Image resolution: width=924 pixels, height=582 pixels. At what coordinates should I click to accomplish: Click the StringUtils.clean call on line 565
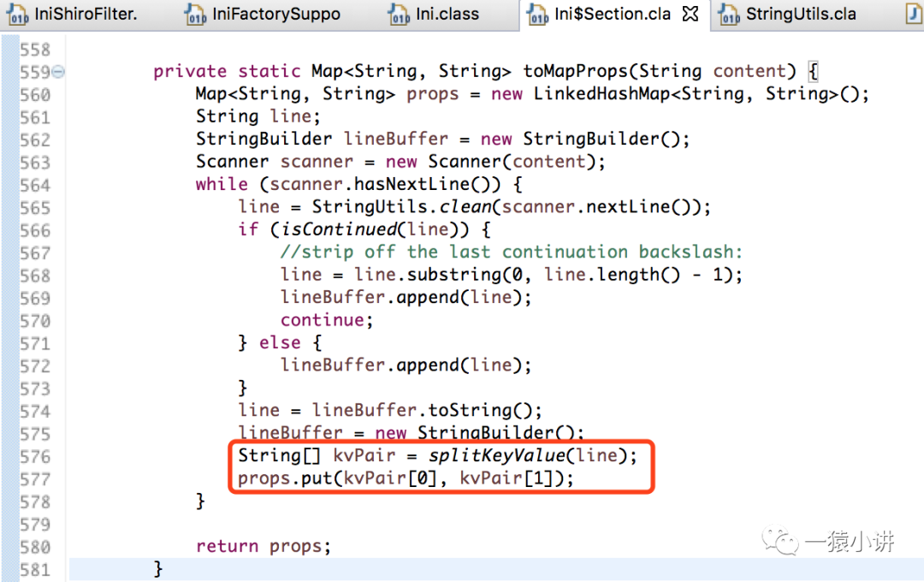click(511, 206)
